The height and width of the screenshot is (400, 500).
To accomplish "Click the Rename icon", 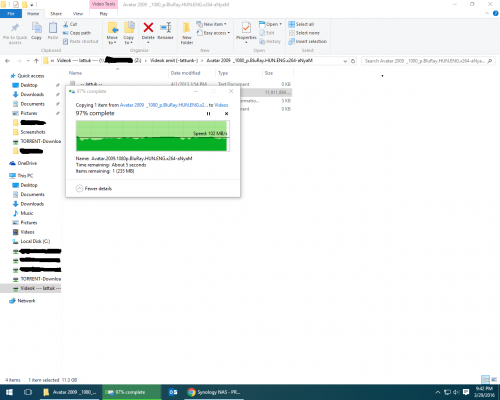I will tap(165, 27).
